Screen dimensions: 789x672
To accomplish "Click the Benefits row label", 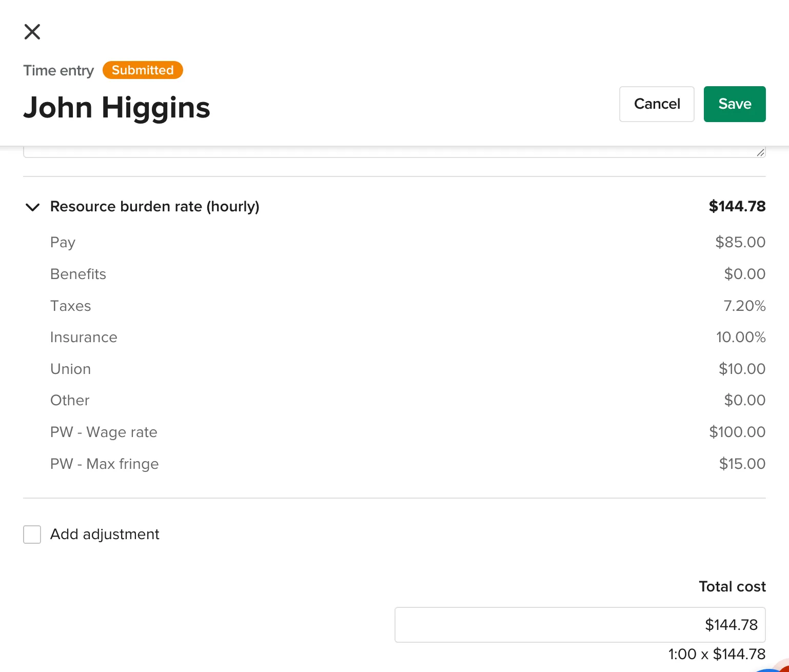I will click(78, 274).
